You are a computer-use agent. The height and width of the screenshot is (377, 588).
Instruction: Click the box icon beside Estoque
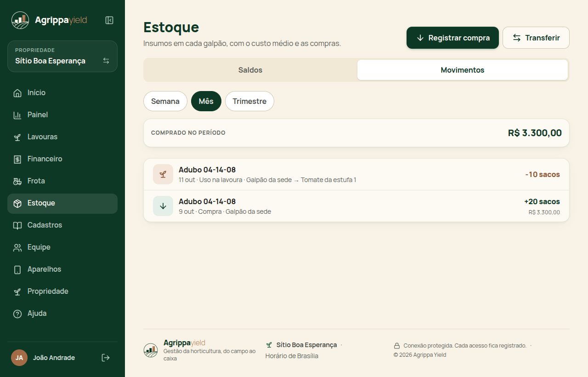pyautogui.click(x=17, y=203)
